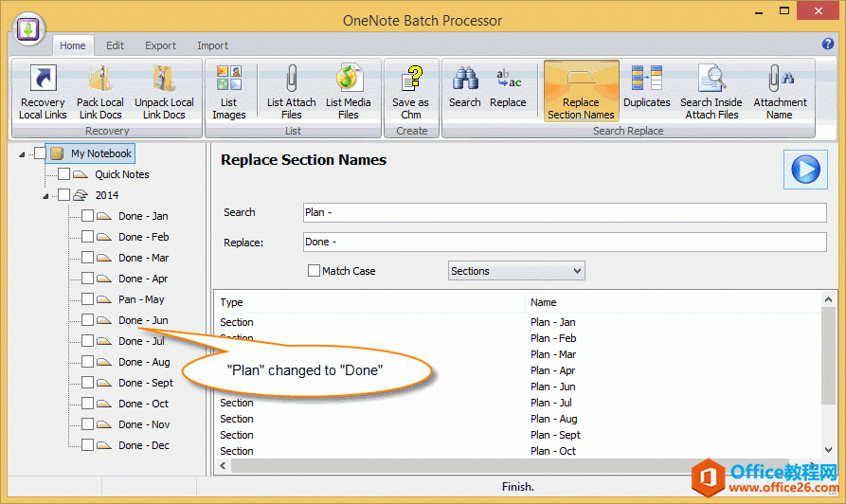Open the Sections dropdown list
The width and height of the screenshot is (846, 504).
pyautogui.click(x=516, y=271)
